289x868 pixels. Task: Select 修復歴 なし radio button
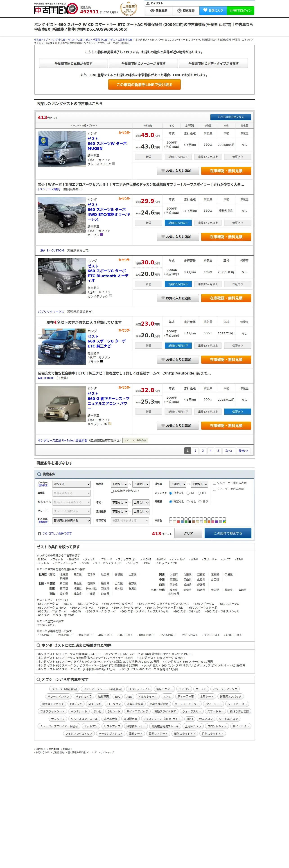188,502
